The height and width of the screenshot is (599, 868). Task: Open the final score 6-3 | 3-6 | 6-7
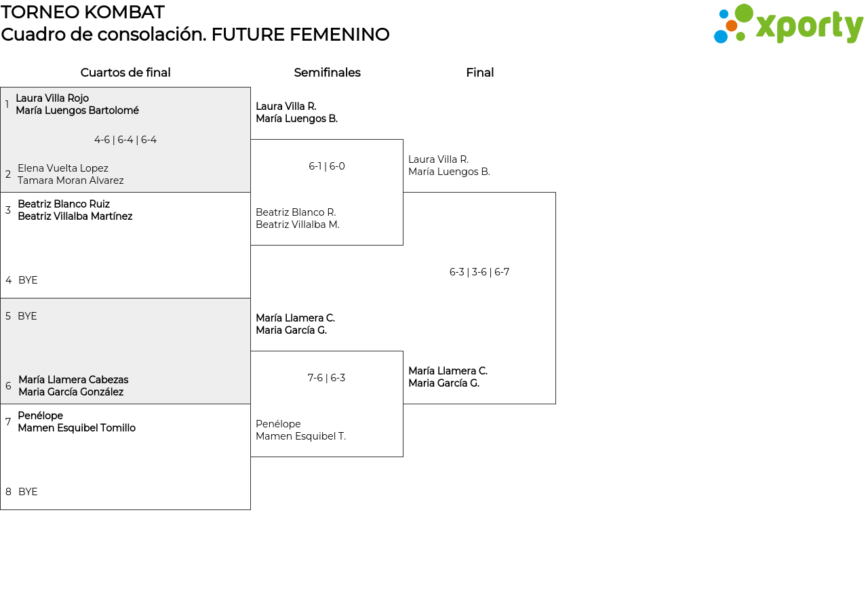point(479,272)
